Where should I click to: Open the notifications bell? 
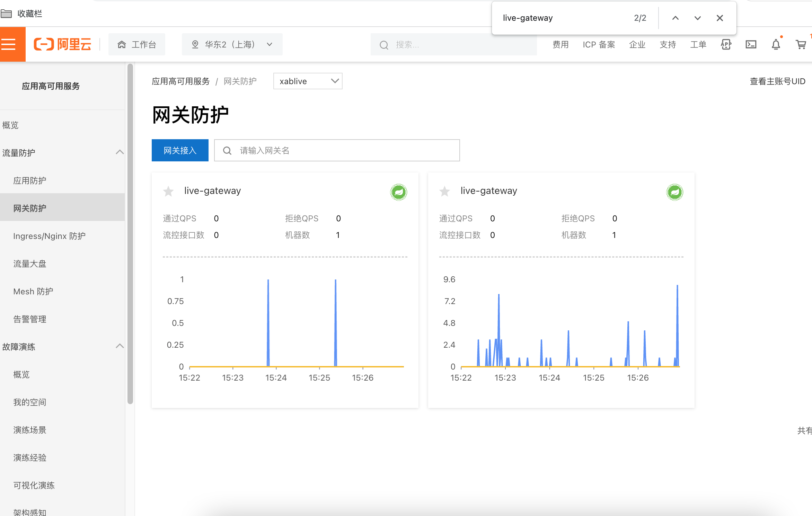[776, 44]
